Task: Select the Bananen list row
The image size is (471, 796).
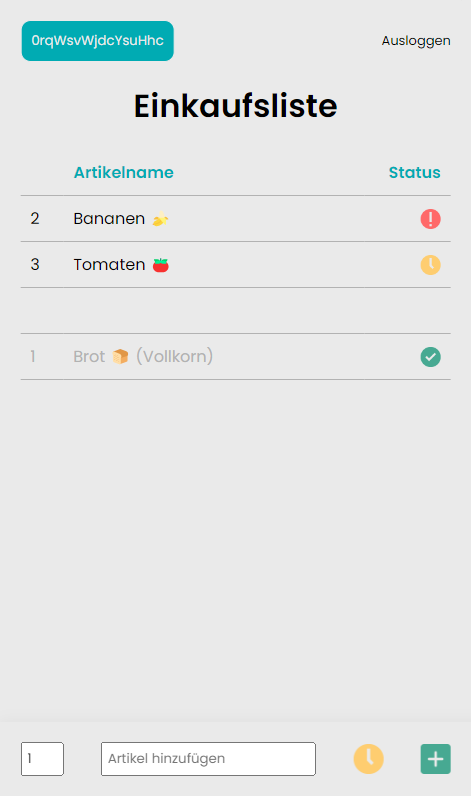Action: (236, 219)
